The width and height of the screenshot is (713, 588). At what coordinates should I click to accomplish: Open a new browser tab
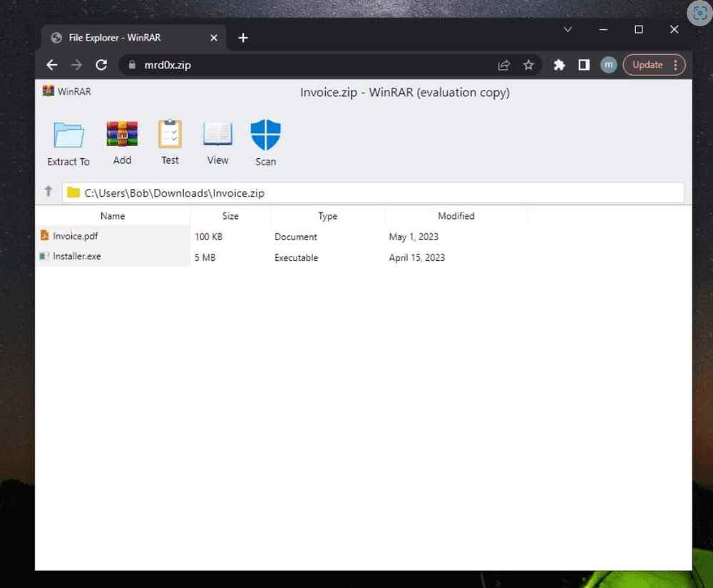[x=243, y=38]
